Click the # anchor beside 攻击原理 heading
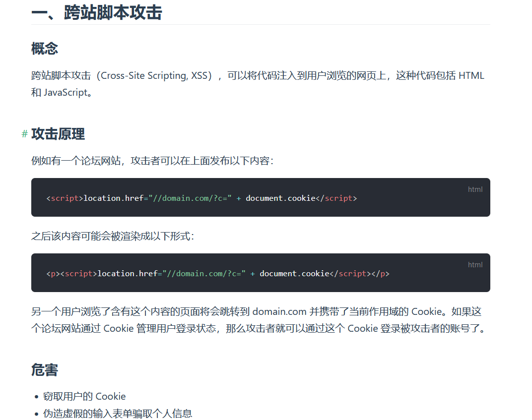Screen dimensions: 532x420 (24, 134)
